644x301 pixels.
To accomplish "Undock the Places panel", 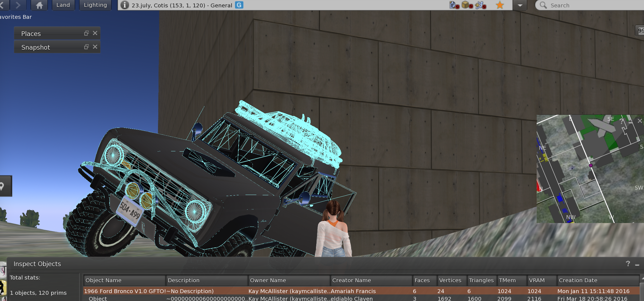I will [86, 33].
